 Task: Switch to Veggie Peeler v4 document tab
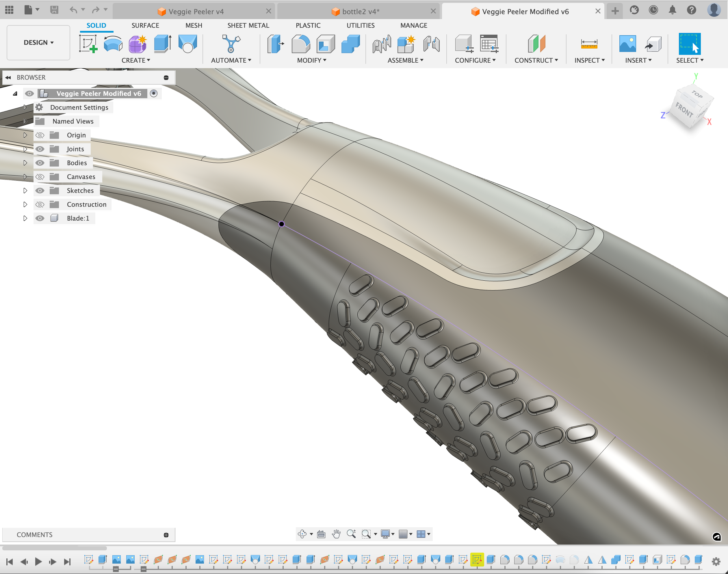[196, 12]
